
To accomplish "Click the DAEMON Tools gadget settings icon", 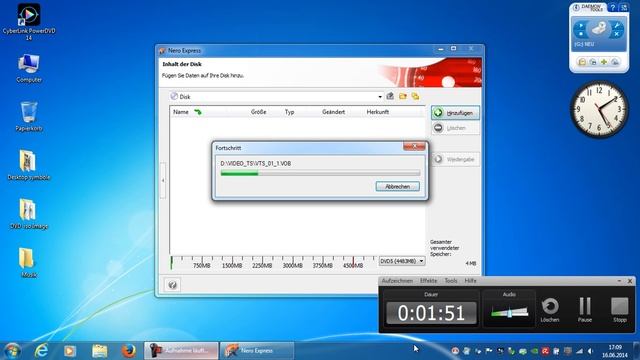I will 624,7.
